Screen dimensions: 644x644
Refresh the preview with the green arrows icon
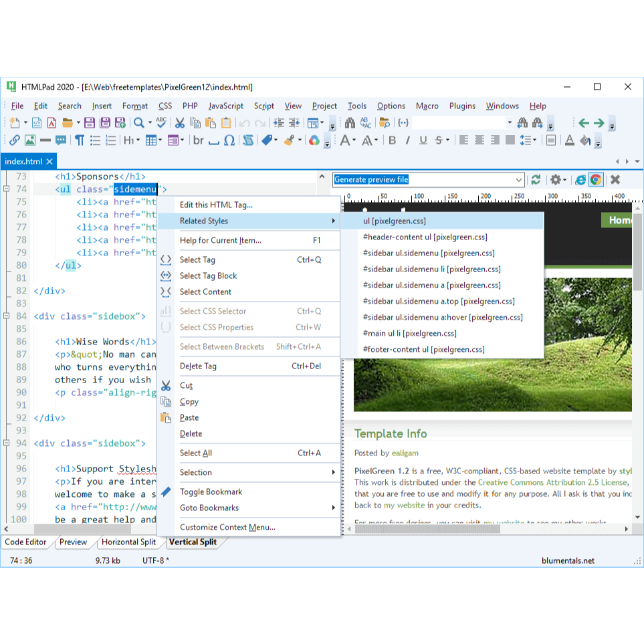click(x=536, y=180)
